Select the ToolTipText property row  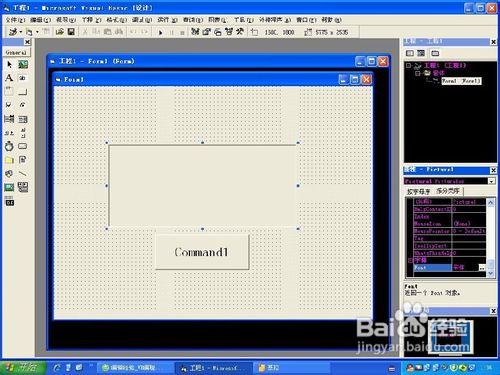click(x=450, y=246)
